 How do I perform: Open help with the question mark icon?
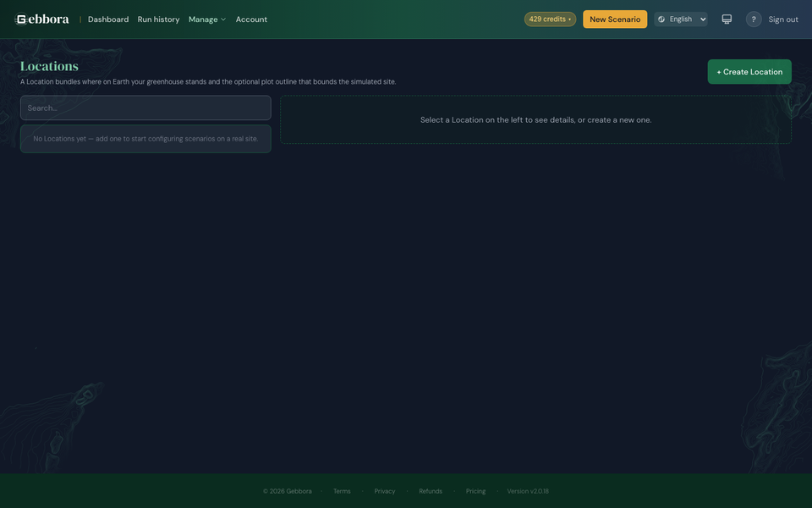754,19
